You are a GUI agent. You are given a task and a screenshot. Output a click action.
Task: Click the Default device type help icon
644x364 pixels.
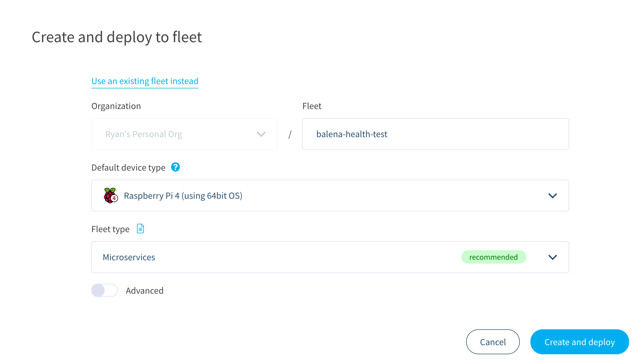coord(175,167)
